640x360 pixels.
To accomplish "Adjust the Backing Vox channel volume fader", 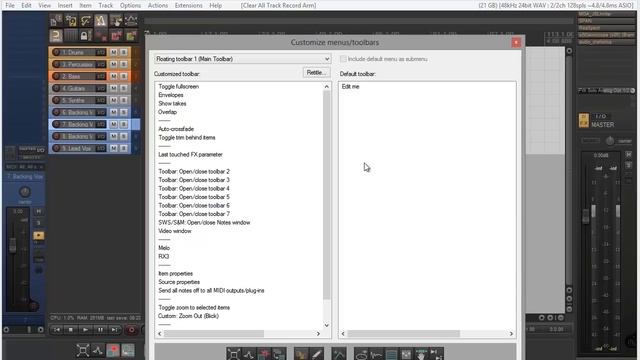I will click(x=13, y=245).
